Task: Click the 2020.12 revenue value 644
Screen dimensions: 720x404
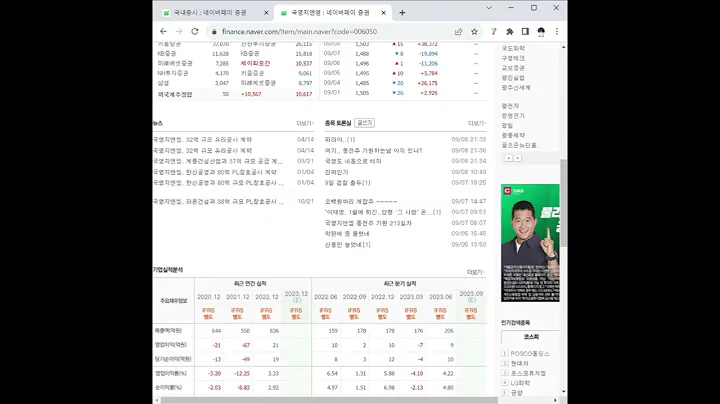Action: click(x=216, y=331)
